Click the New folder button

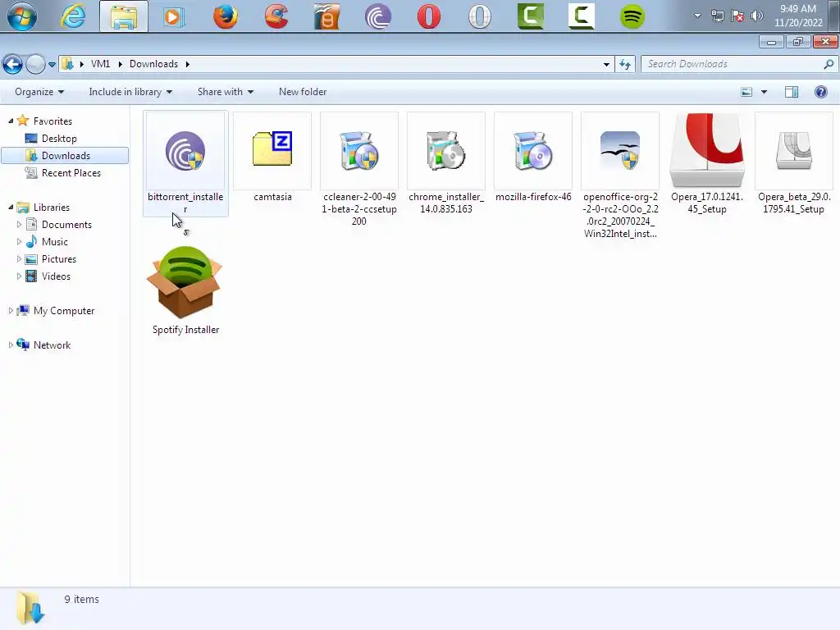tap(303, 92)
